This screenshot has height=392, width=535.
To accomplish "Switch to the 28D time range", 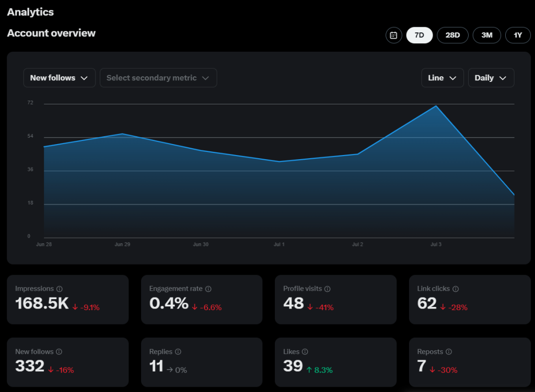I will click(452, 35).
